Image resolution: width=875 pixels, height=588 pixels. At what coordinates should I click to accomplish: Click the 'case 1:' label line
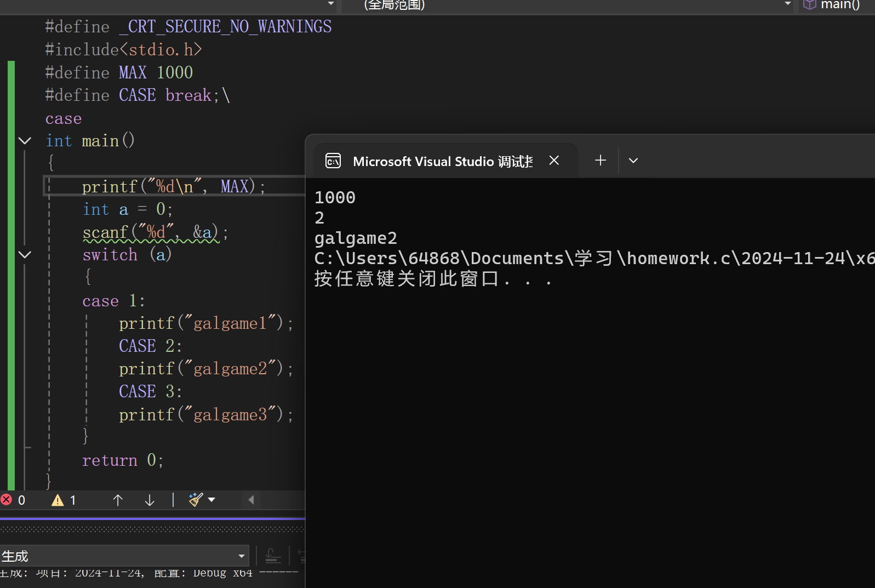pos(113,301)
